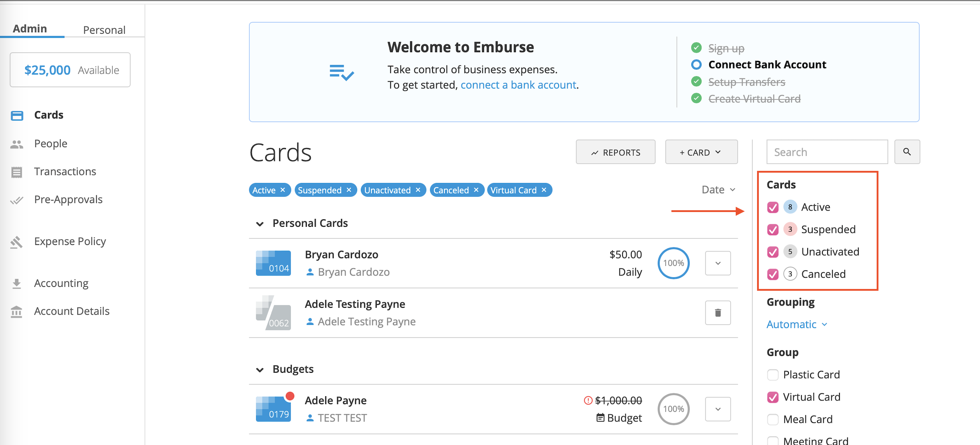Screen dimensions: 980x445
Task: Click the People sidebar icon
Action: point(17,144)
